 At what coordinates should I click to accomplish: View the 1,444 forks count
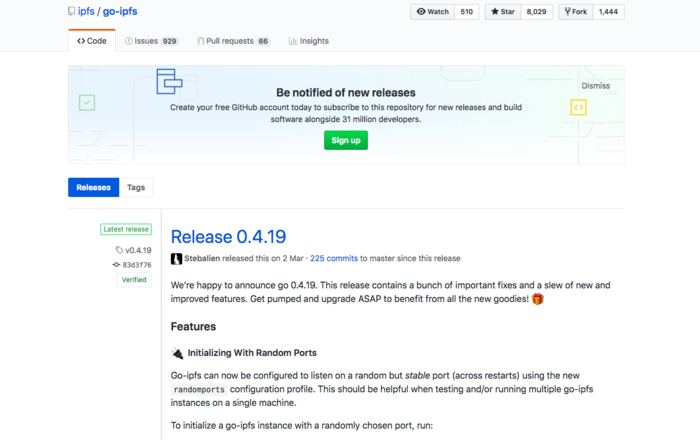(x=608, y=12)
